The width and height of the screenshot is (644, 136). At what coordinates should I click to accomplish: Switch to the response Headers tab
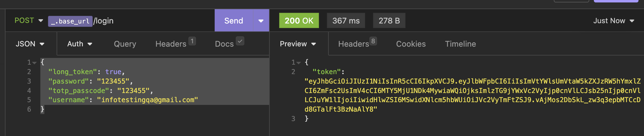[354, 44]
